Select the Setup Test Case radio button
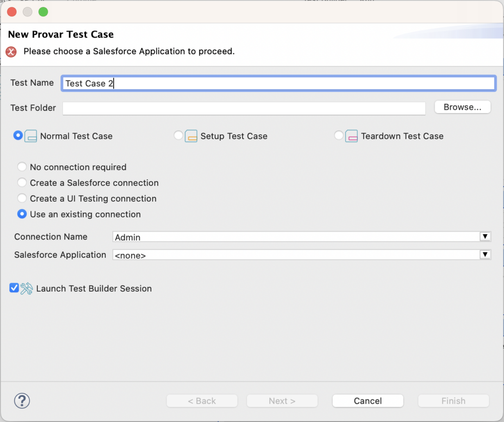 click(x=178, y=135)
